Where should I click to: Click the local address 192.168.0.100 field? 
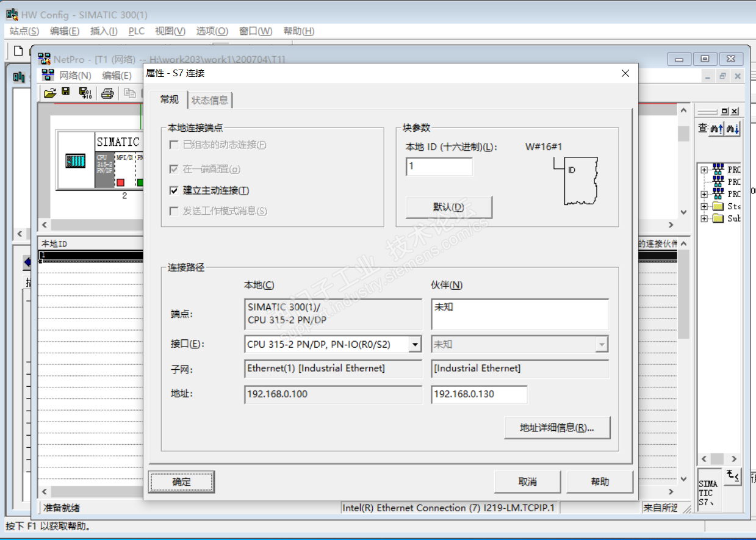pyautogui.click(x=333, y=394)
